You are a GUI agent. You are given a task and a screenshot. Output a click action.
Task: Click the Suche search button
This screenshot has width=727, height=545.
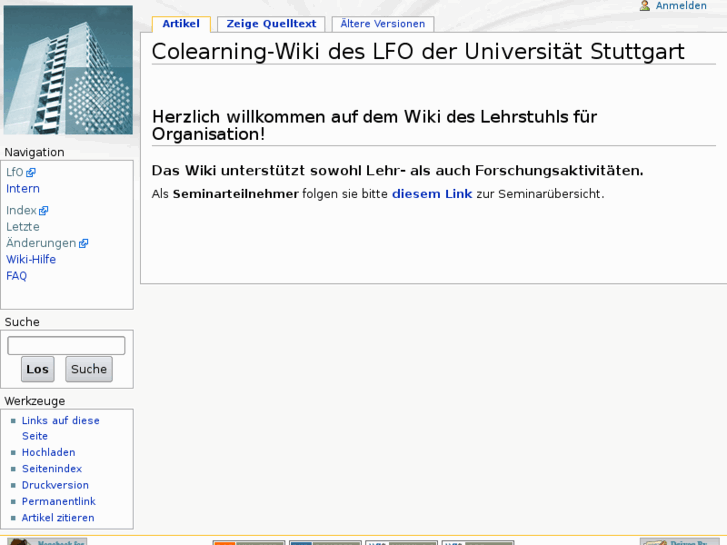click(89, 369)
